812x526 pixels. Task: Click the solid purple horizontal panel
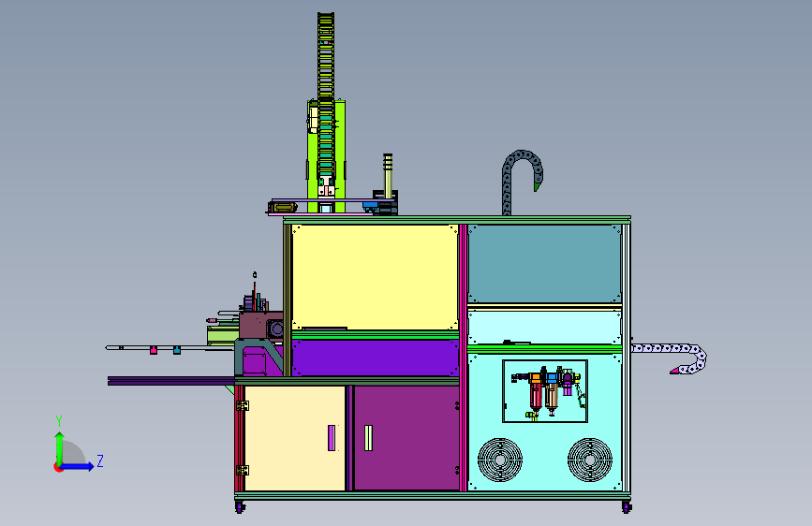(375, 358)
